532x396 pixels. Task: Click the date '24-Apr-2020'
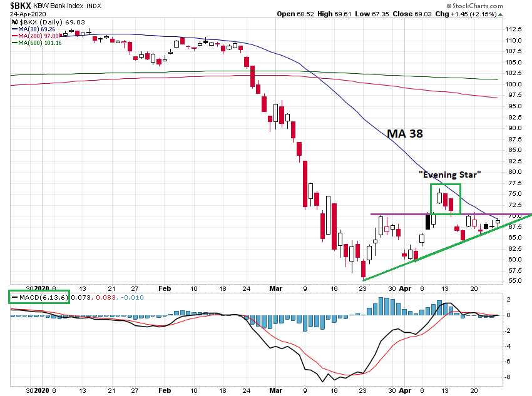(28, 14)
